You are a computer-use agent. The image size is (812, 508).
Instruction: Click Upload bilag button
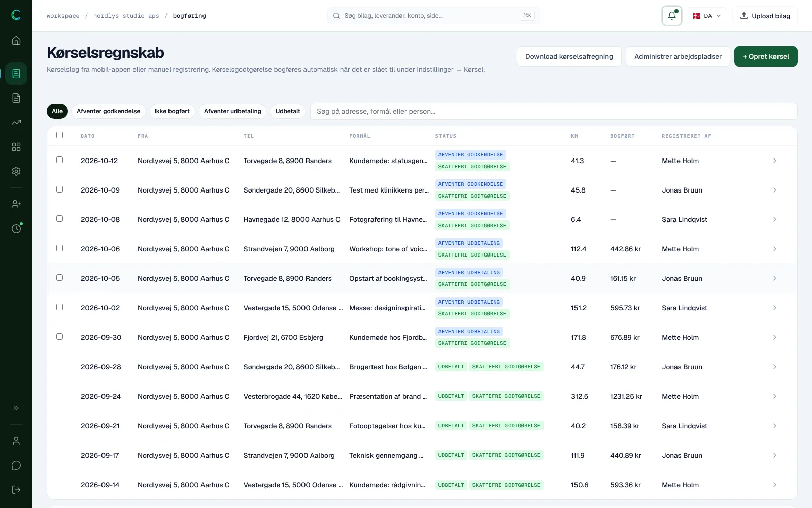click(765, 16)
